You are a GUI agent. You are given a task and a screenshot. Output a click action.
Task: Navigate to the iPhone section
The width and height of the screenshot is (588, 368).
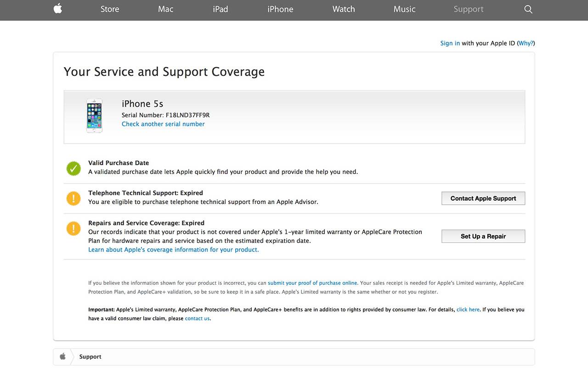click(280, 9)
